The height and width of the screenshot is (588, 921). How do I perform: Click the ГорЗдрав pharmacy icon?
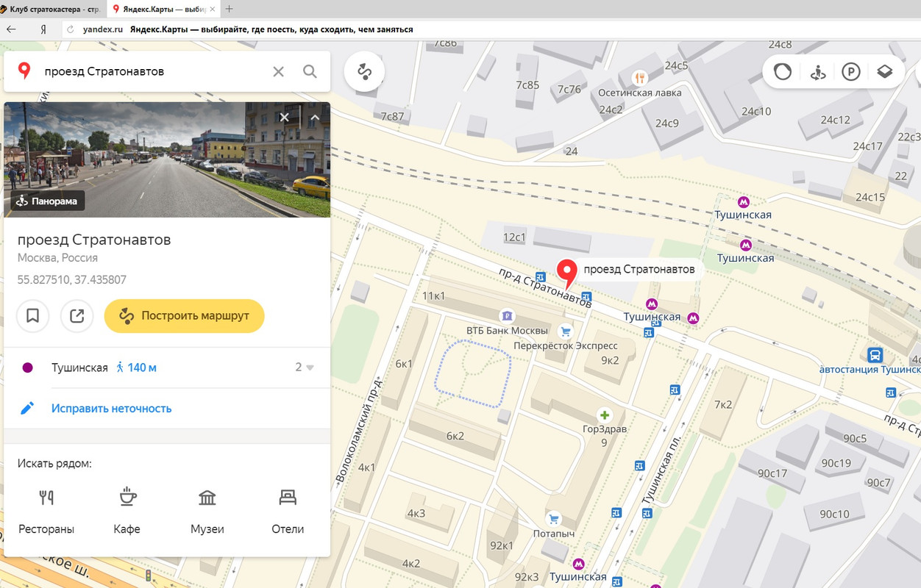[x=605, y=415]
